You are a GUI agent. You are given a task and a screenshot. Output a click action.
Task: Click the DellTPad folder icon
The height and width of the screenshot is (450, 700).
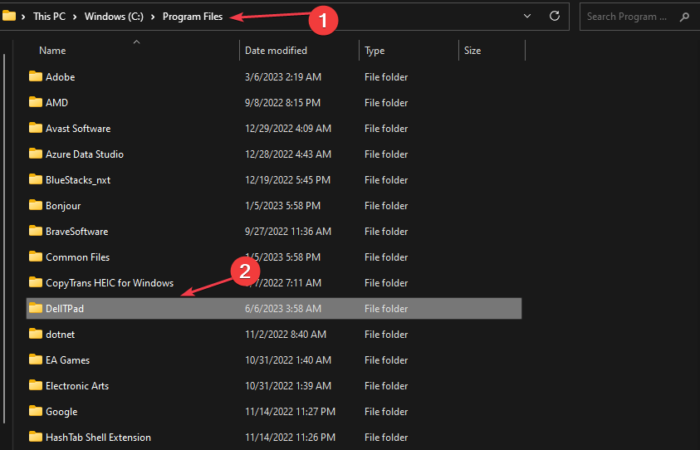point(35,308)
